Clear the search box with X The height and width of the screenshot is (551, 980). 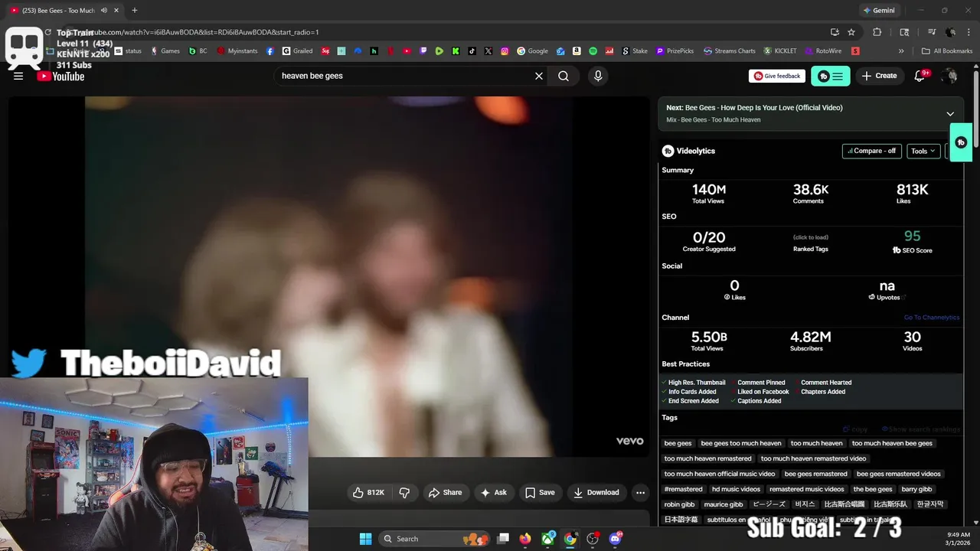coord(539,76)
